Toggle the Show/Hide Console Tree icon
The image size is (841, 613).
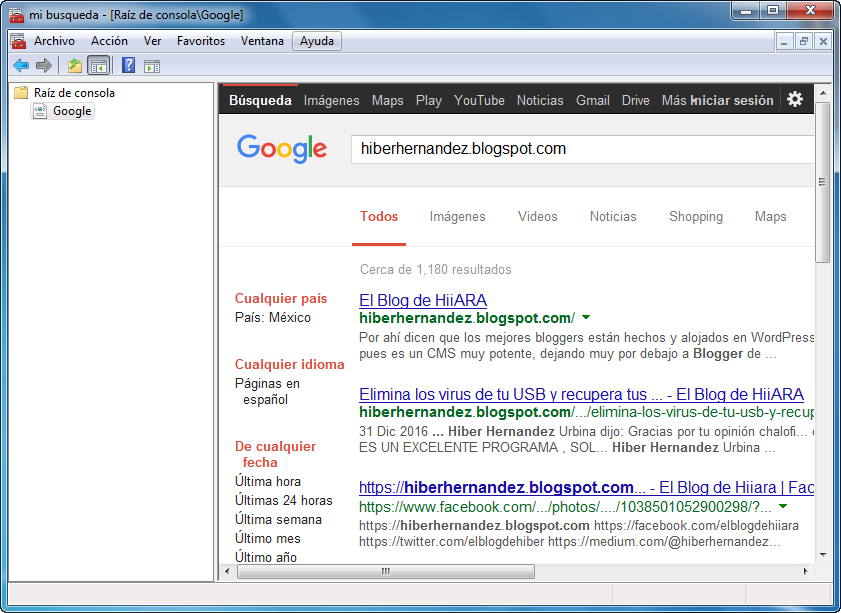[x=99, y=66]
